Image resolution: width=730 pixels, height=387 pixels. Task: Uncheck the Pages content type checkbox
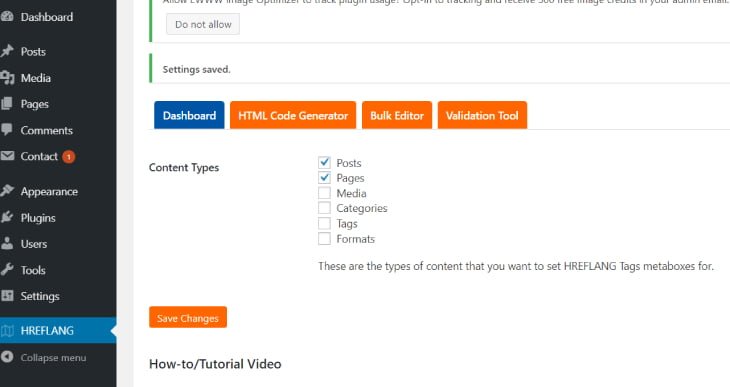coord(324,178)
